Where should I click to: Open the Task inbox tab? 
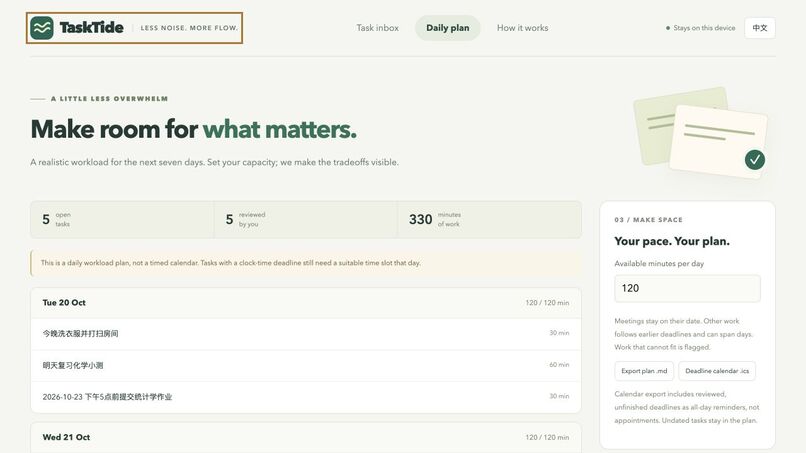377,28
